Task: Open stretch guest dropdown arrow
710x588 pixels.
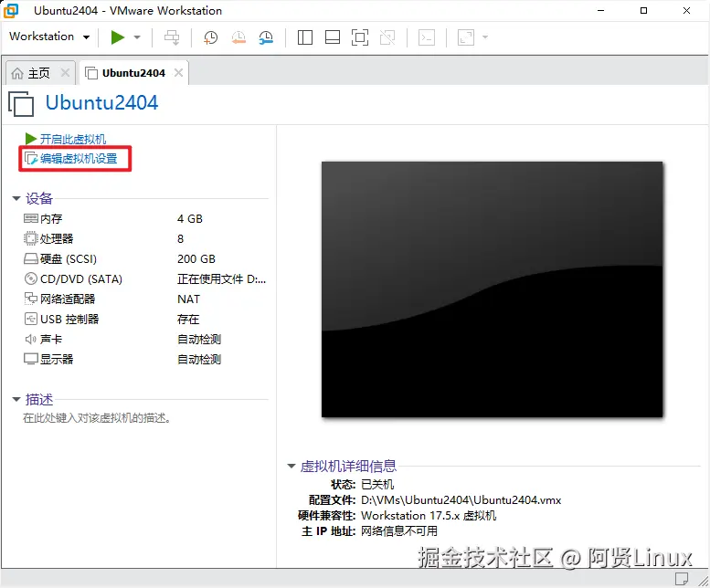Action: (485, 37)
